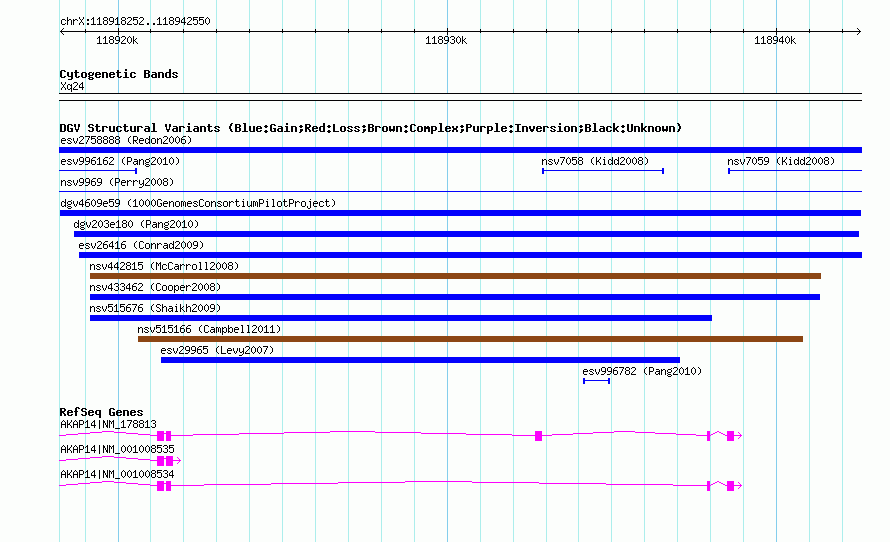The width and height of the screenshot is (890, 542).
Task: Click the AKAP14|NM_001008534 transcript label
Action: [117, 474]
